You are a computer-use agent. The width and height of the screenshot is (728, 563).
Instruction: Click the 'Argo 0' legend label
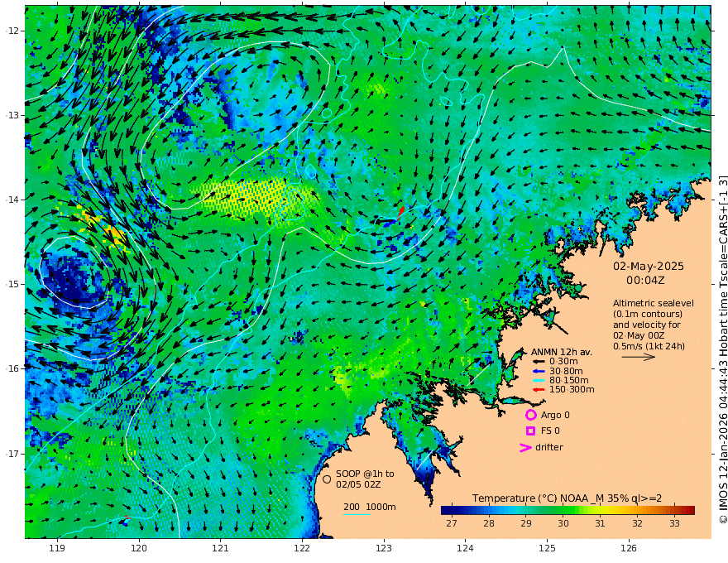555,415
